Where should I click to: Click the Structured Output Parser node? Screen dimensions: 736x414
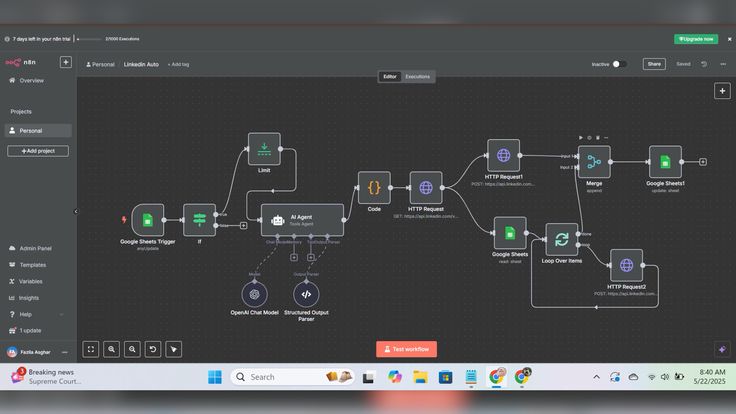[306, 294]
